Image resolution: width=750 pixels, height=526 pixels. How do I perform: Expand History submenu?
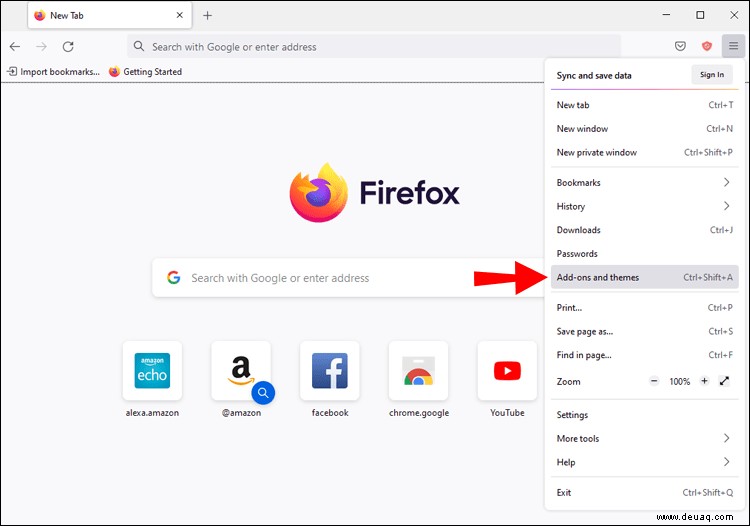644,206
